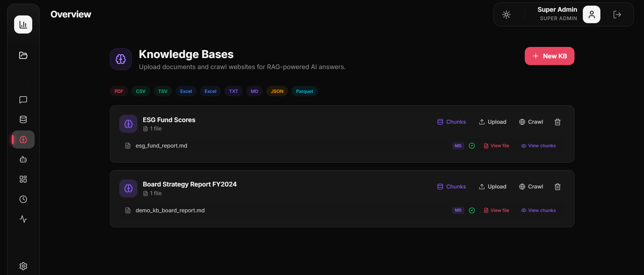The image size is (644, 275).
Task: Open the robot agent icon in sidebar
Action: pos(23,159)
